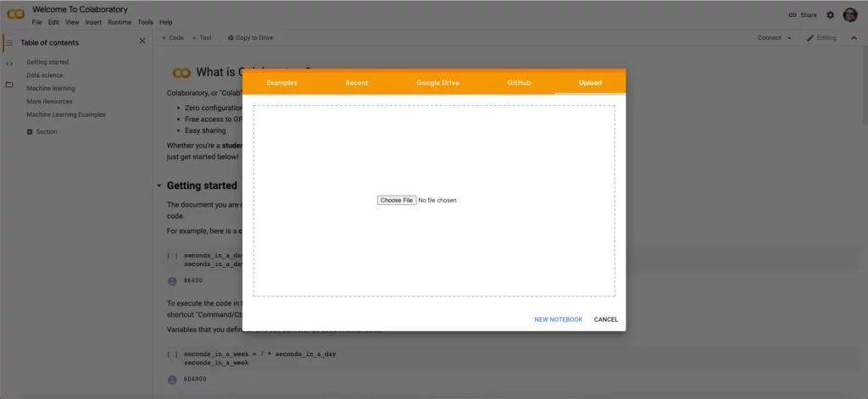Open the Files folder sidebar icon
Screen dimensions: 868x399
pyautogui.click(x=8, y=85)
